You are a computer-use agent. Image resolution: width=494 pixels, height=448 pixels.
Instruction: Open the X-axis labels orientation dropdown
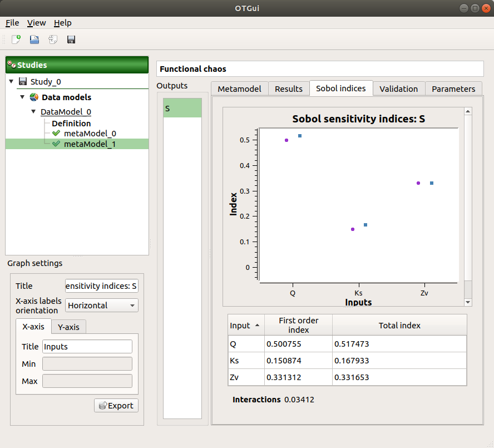pyautogui.click(x=101, y=305)
